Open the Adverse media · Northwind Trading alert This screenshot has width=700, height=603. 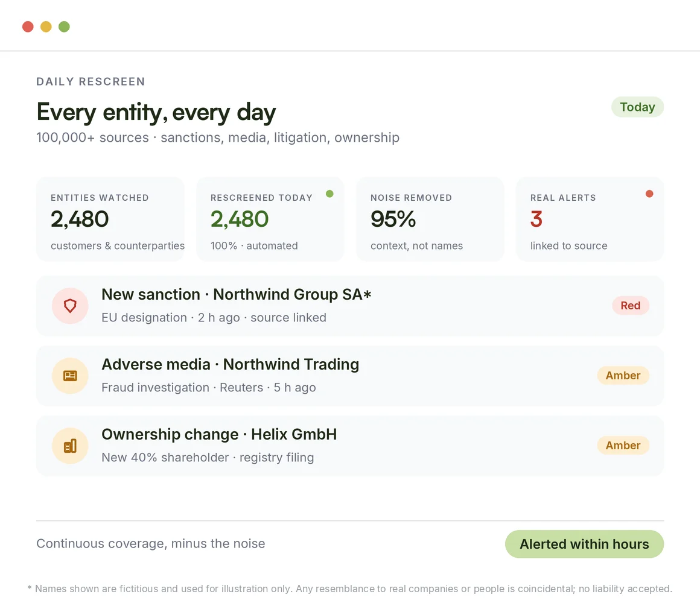350,376
